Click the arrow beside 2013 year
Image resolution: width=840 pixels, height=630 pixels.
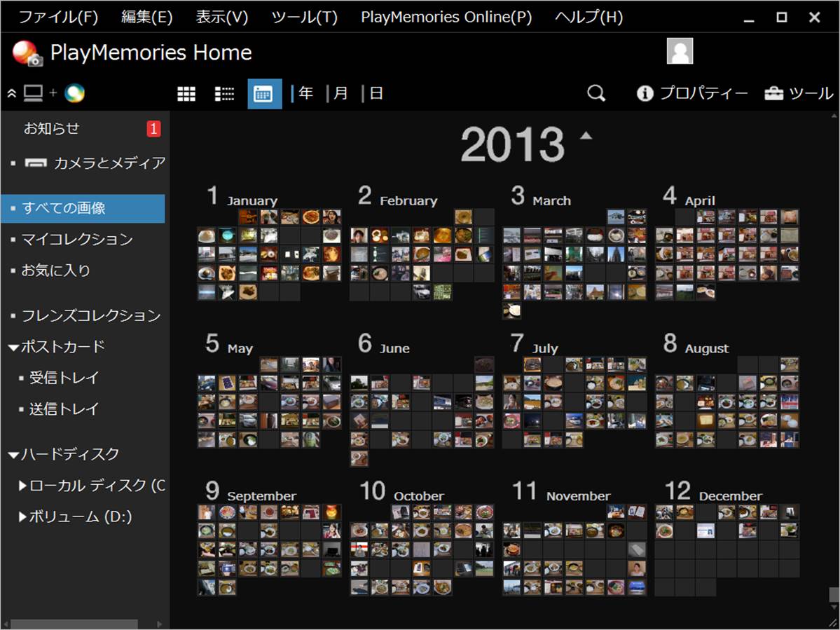586,135
